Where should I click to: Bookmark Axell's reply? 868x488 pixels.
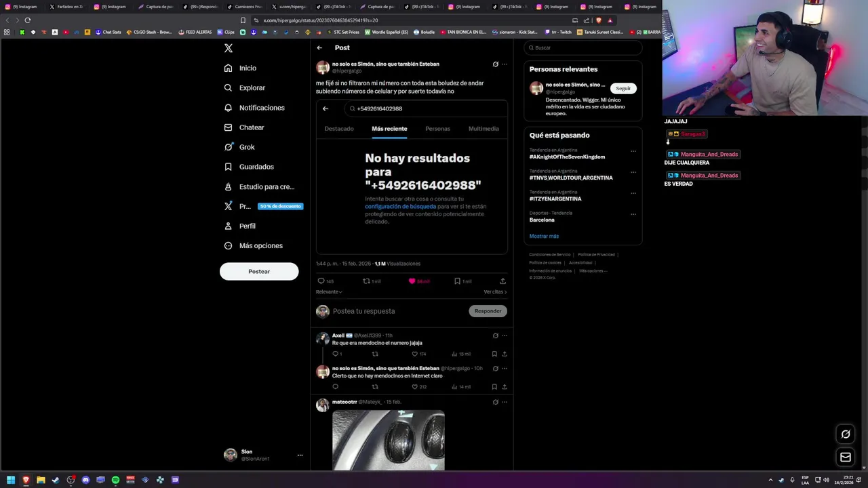coord(494,354)
